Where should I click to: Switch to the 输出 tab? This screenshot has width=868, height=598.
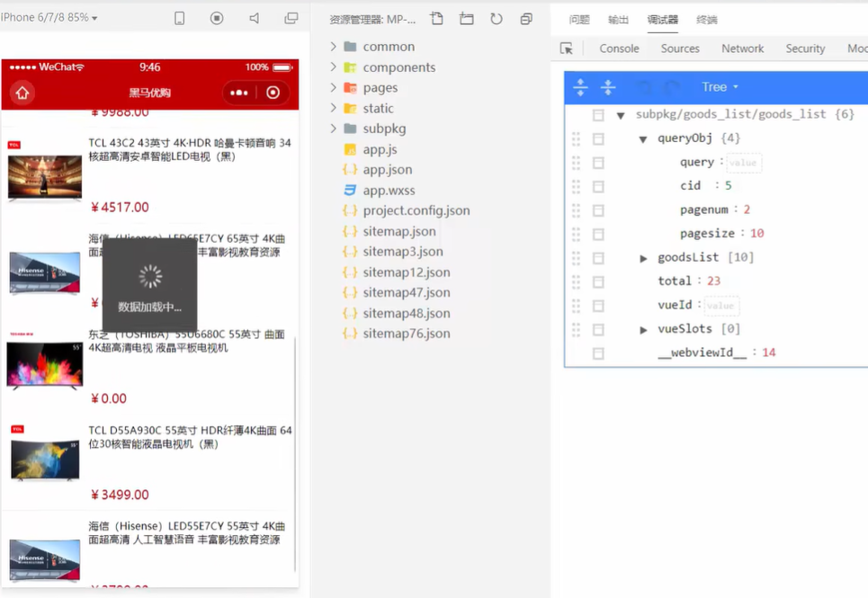coord(618,20)
